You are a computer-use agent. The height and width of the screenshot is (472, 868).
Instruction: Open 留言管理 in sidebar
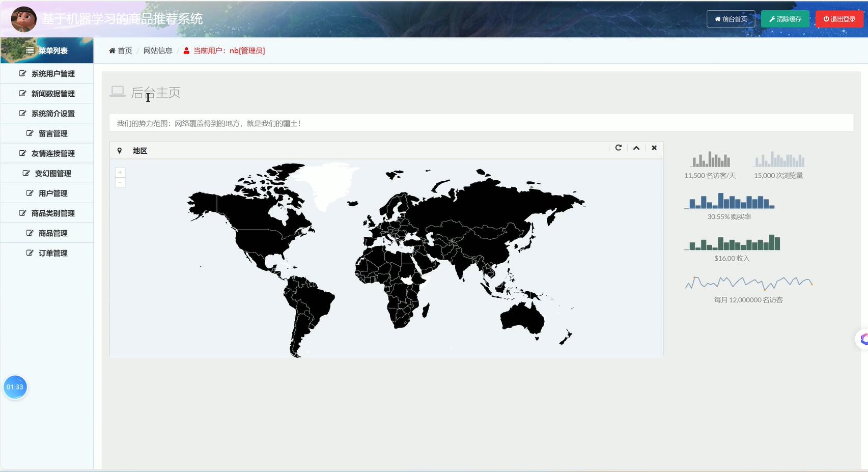coord(47,133)
